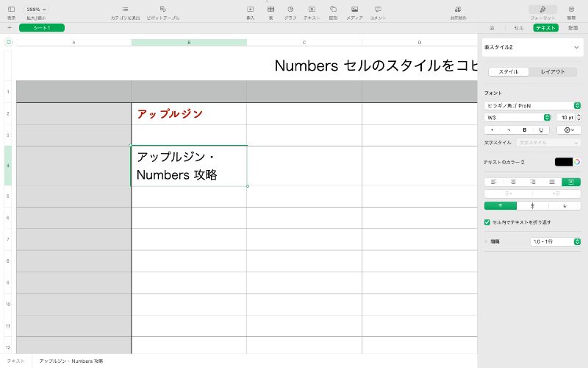The width and height of the screenshot is (588, 368).
Task: Click bottom bar formula text アップルジン・Numbers 攻略
Action: pos(71,361)
